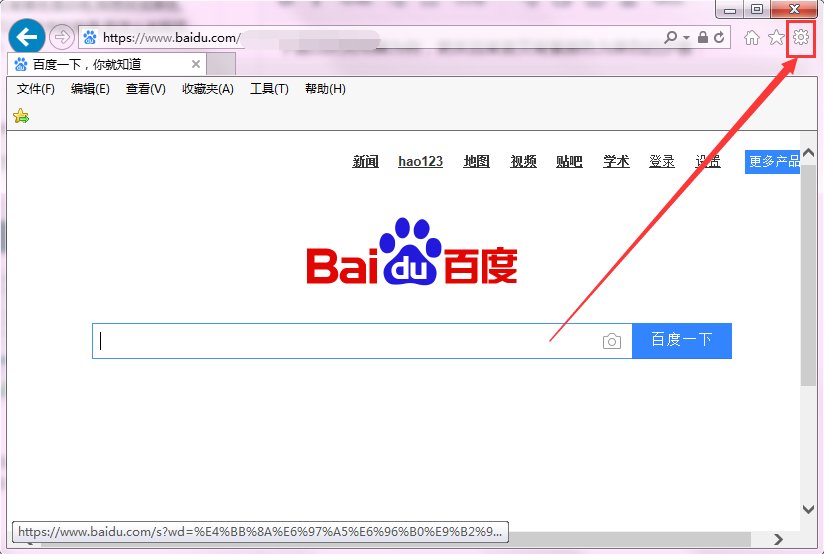Open the 收藏夹(A) menu
The image size is (824, 554).
tap(208, 89)
